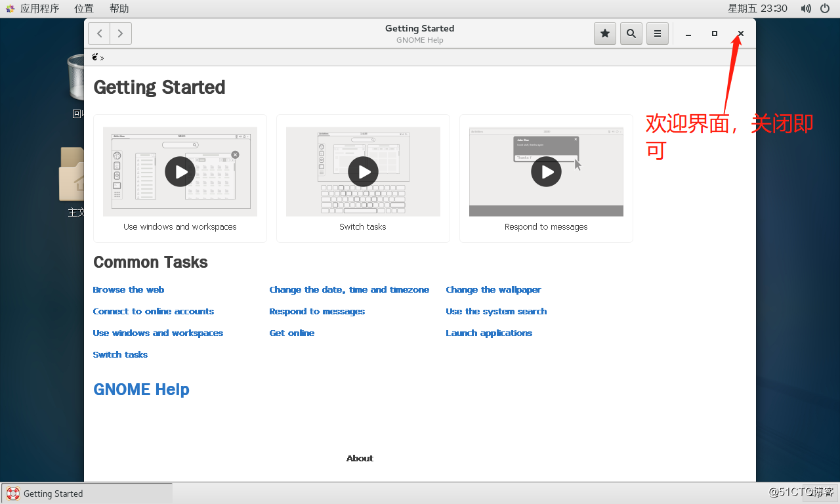Open 'Connect to online accounts' link

tap(154, 311)
